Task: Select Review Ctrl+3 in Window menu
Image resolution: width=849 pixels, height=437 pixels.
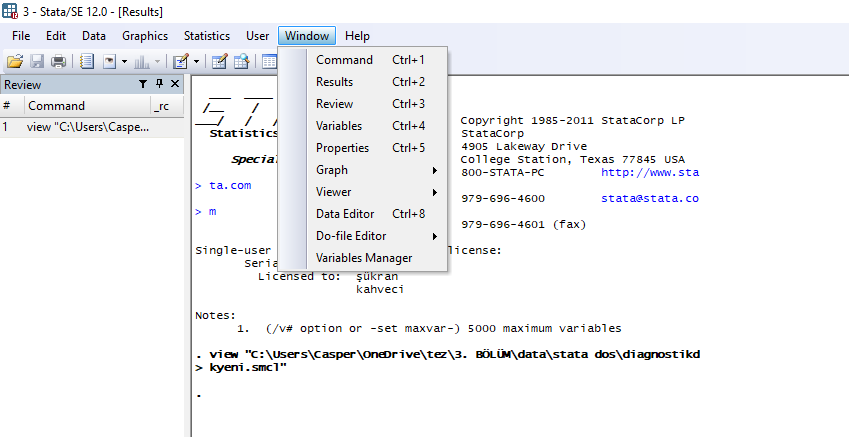Action: 363,104
